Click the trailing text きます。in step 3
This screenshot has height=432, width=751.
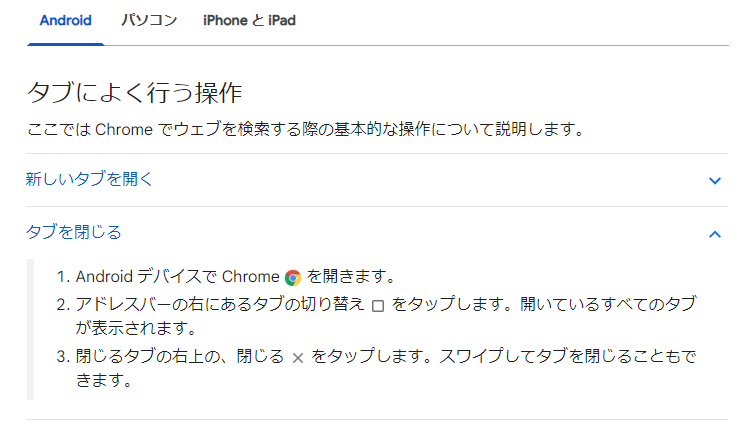(104, 381)
